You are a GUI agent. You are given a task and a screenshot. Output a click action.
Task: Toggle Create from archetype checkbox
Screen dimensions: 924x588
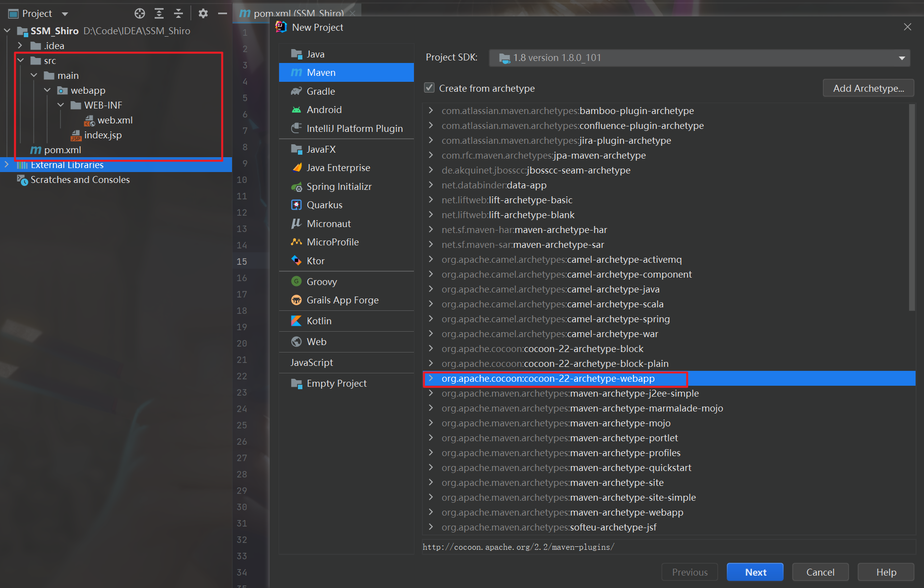click(429, 88)
